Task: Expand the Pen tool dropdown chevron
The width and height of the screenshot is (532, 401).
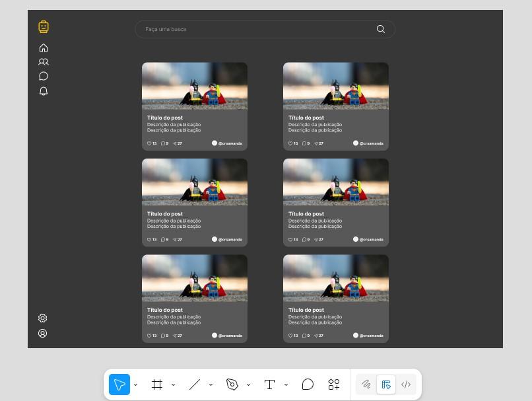Action: [249, 384]
